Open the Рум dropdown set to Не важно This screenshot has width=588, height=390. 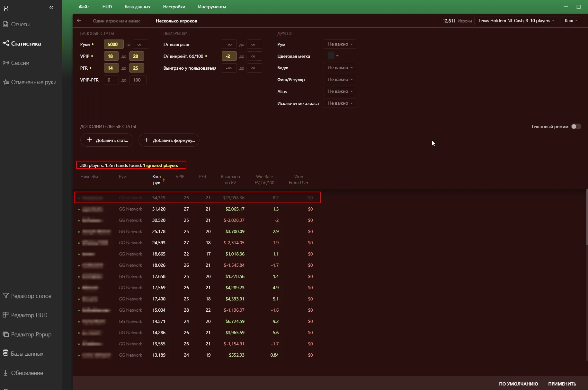[x=340, y=44]
